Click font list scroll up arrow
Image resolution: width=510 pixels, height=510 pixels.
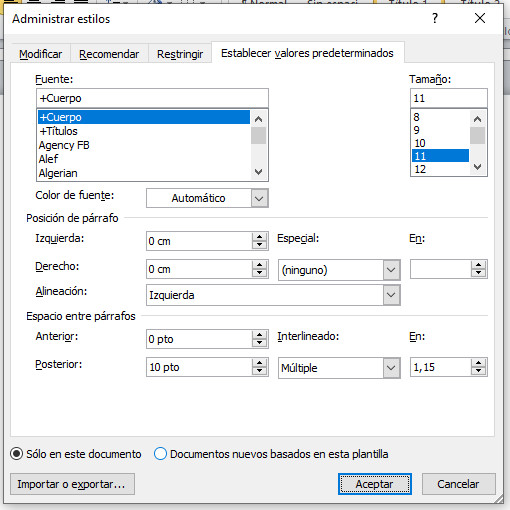tap(258, 119)
